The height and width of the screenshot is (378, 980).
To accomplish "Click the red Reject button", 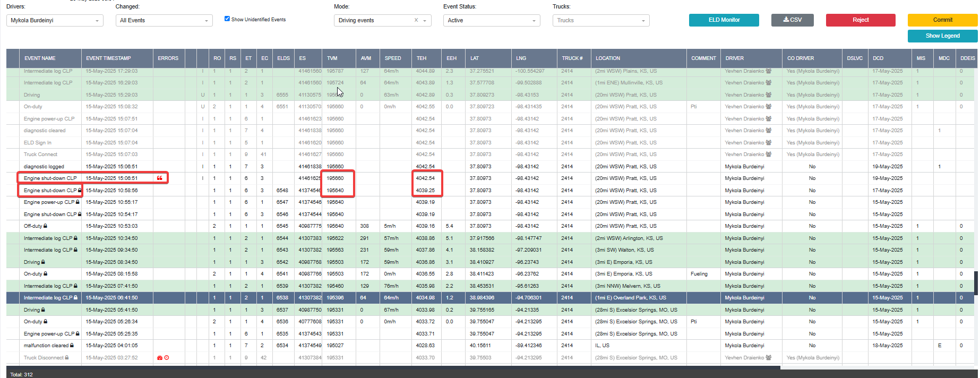I will point(861,20).
